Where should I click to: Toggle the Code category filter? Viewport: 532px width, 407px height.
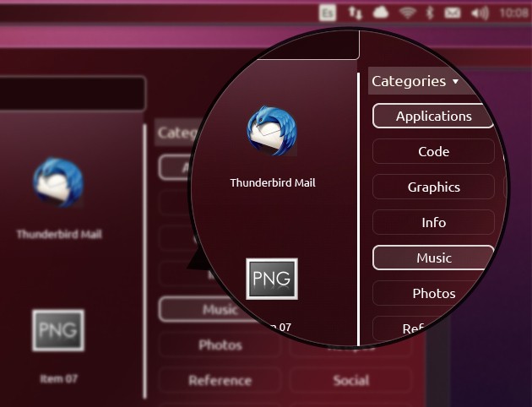point(433,151)
